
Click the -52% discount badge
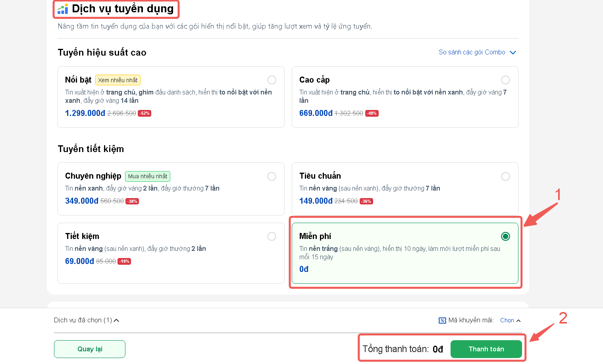coord(144,114)
